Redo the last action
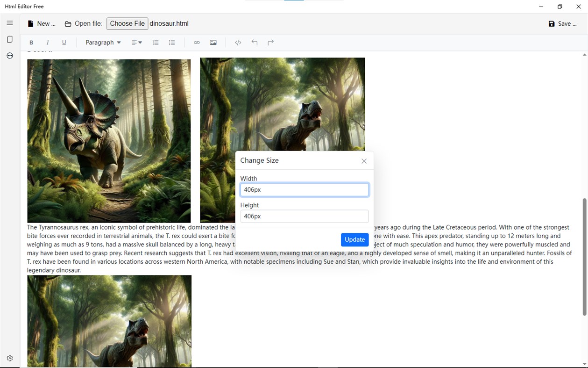The image size is (588, 368). tap(270, 43)
